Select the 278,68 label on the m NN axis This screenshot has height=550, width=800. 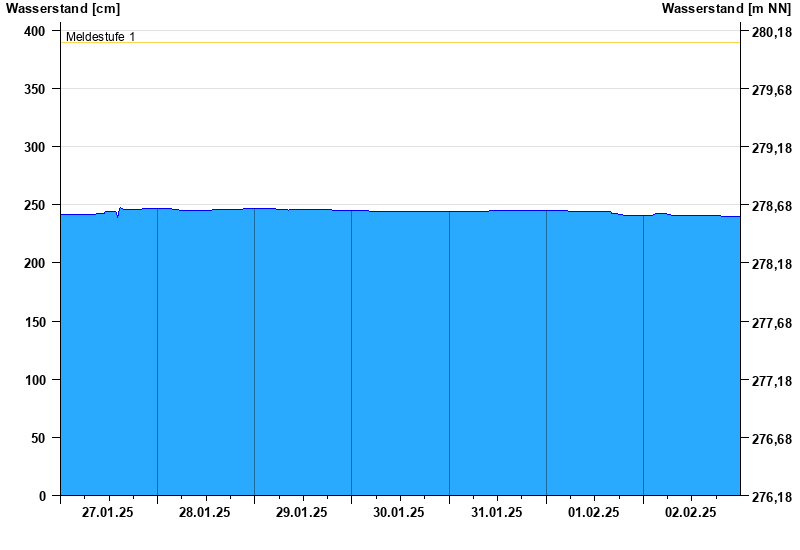(771, 207)
